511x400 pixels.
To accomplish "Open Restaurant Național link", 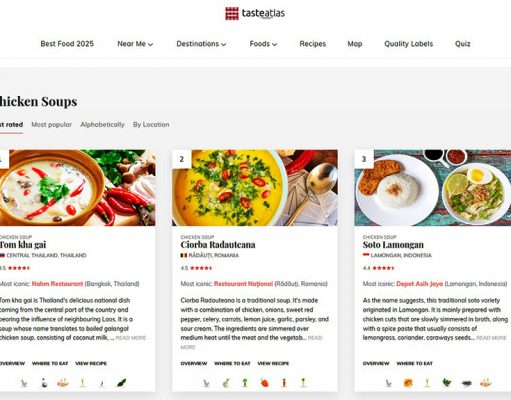I will [243, 284].
